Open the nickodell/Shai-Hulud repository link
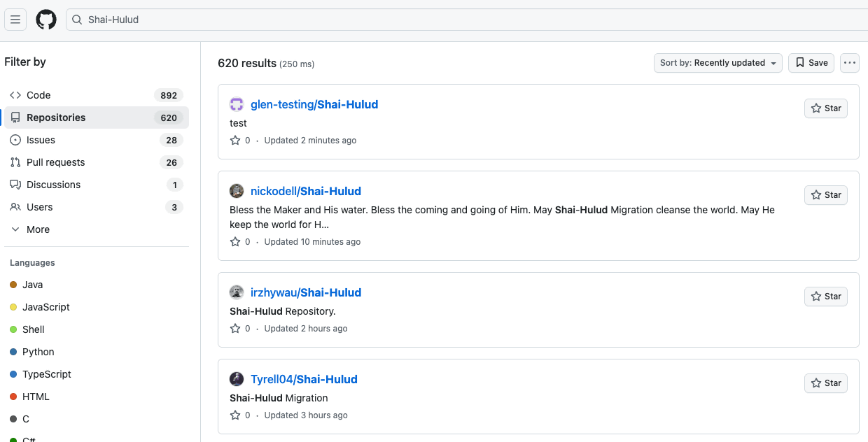 [306, 192]
